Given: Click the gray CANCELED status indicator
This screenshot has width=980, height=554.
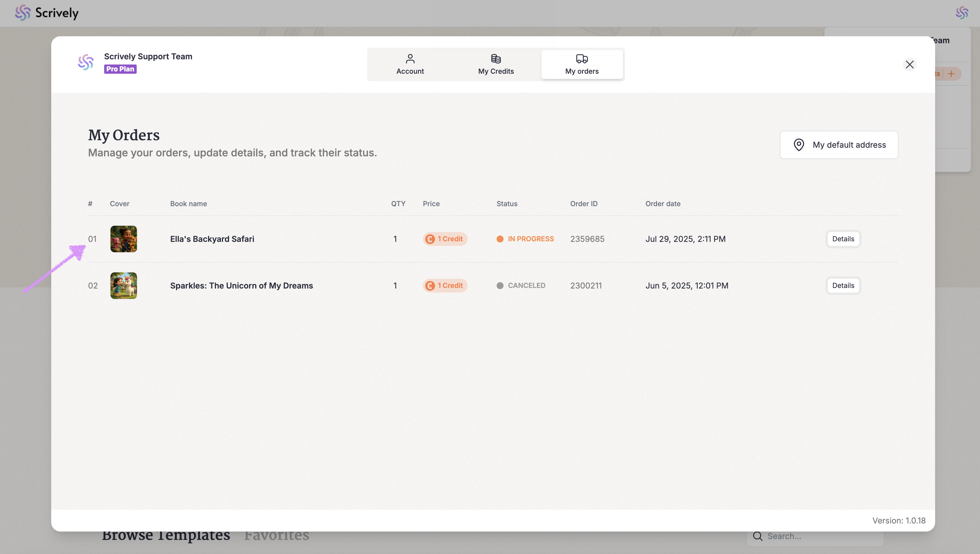Looking at the screenshot, I should [x=500, y=286].
